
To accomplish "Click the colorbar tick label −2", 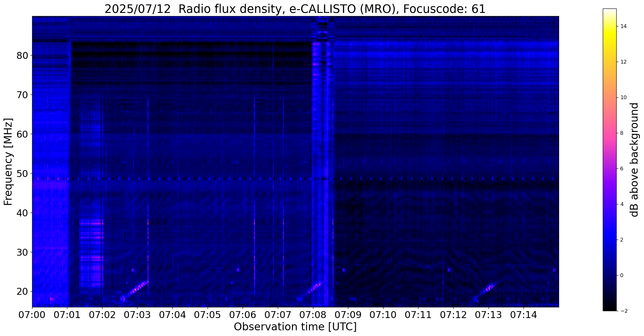I will [623, 311].
